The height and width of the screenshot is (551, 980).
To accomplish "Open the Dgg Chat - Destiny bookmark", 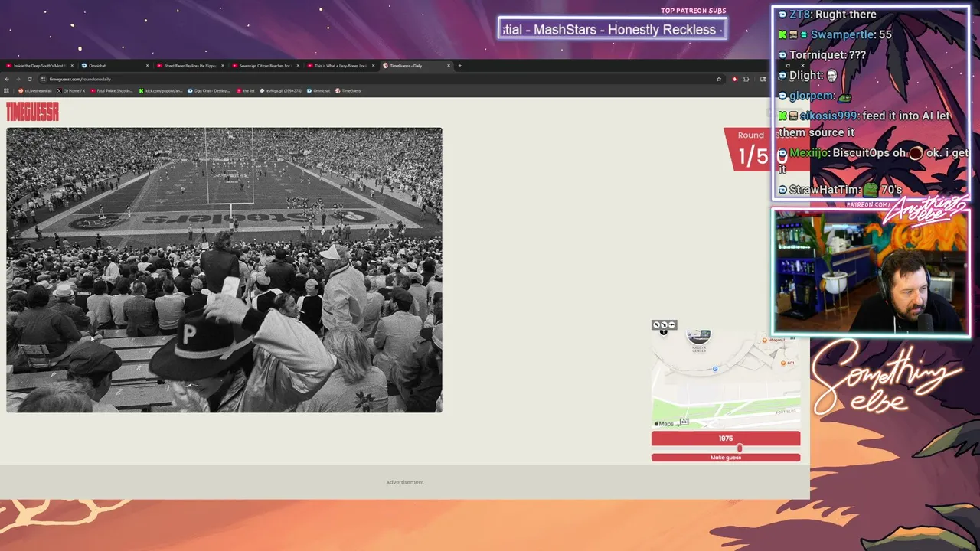I will click(209, 90).
